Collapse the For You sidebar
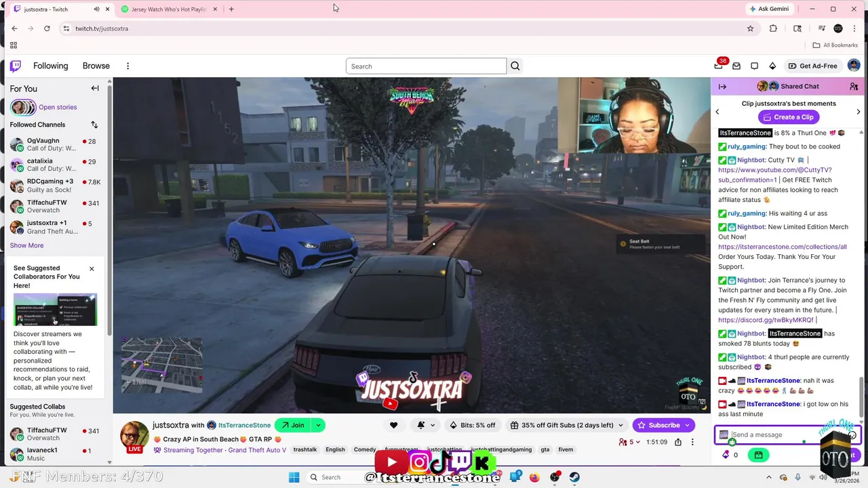868x488 pixels. [95, 88]
